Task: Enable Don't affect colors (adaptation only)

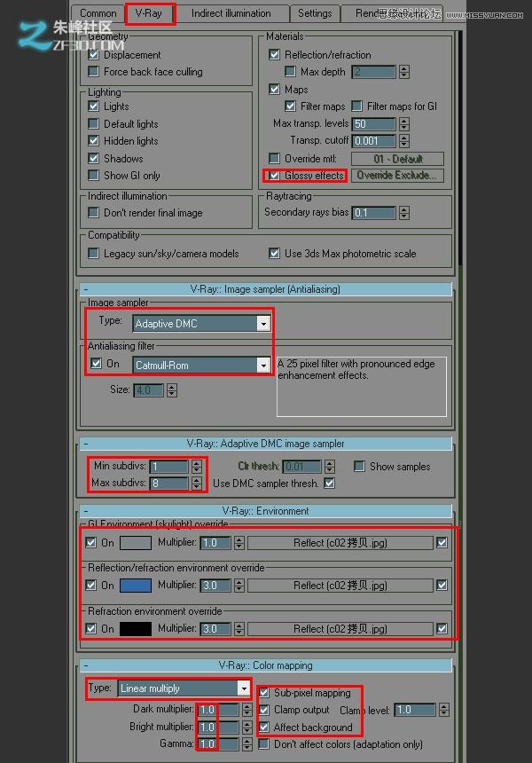Action: click(263, 744)
